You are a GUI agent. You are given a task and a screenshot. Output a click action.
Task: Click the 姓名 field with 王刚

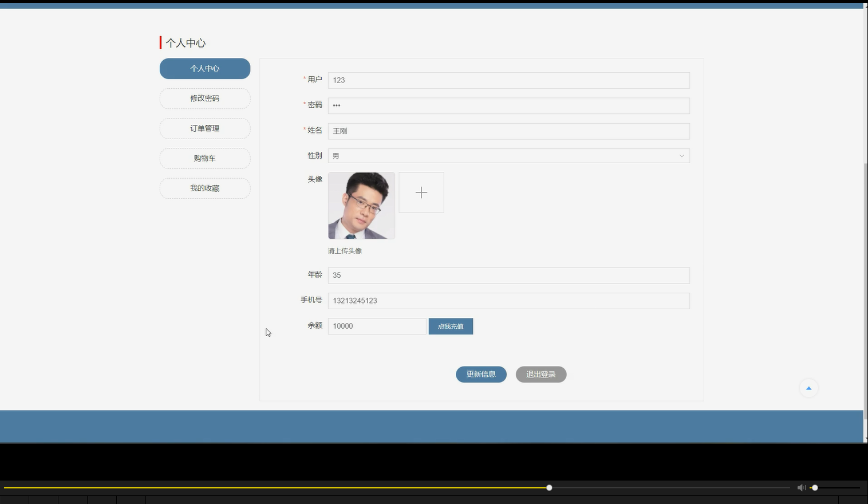point(508,131)
